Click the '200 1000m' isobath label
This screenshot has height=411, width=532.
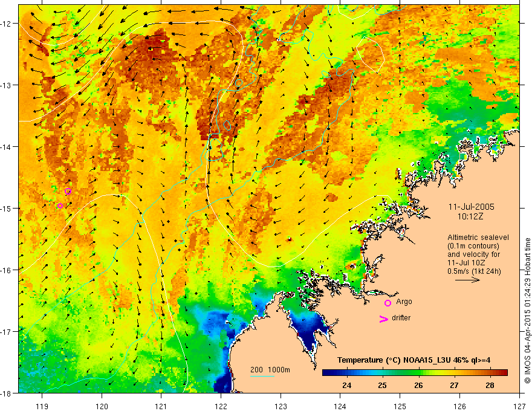[x=270, y=370]
